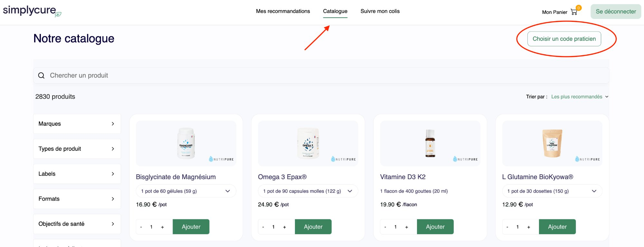Open the shopping cart via Mon Panier icon
Screen dimensions: 644x247
tap(574, 12)
